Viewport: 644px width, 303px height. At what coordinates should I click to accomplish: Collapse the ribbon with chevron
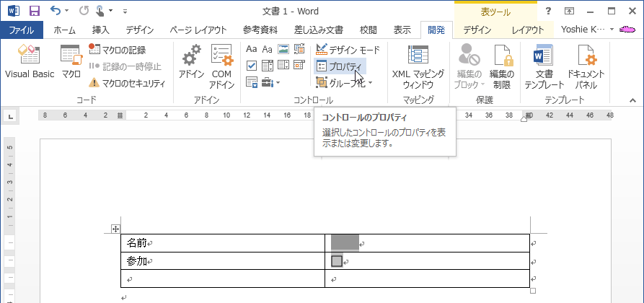tap(632, 100)
